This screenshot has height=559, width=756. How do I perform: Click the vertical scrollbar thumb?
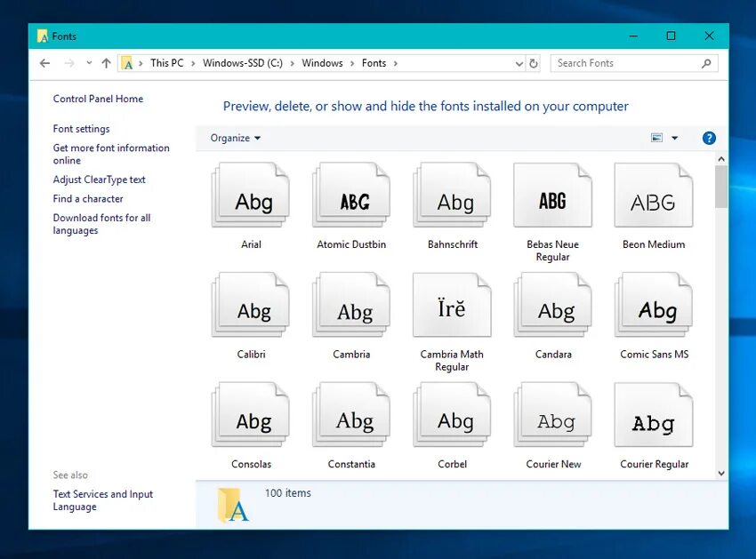coord(721,187)
